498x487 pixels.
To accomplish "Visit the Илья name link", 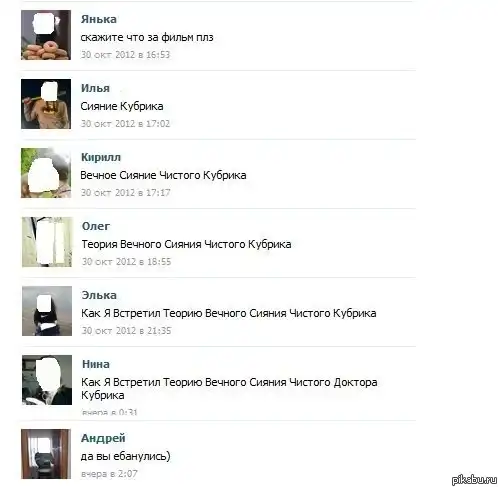I will click(x=95, y=88).
